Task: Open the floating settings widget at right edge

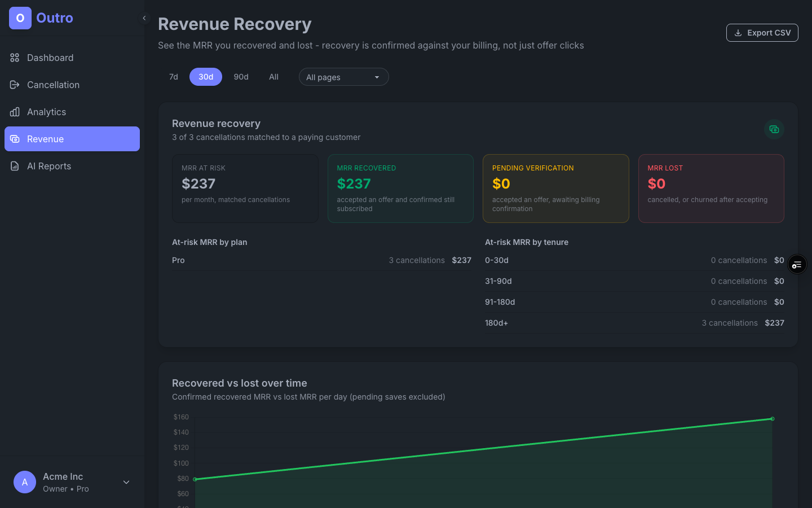Action: click(x=797, y=264)
